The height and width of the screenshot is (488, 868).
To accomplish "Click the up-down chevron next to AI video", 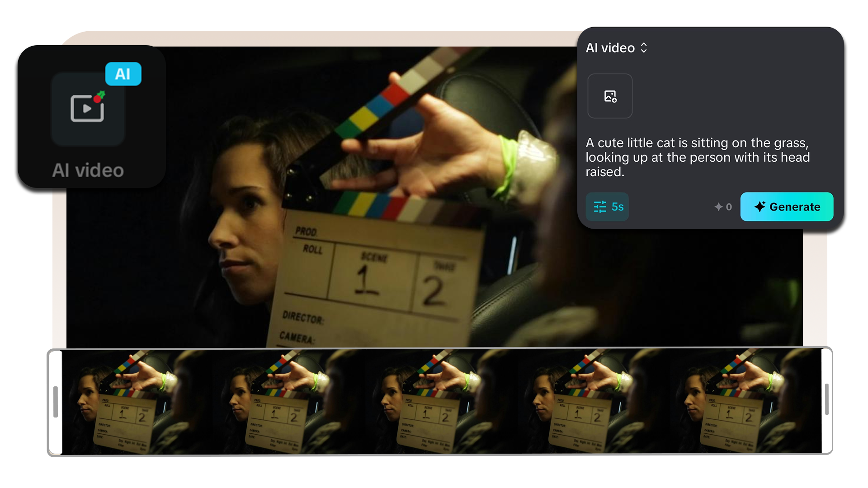I will (x=644, y=48).
